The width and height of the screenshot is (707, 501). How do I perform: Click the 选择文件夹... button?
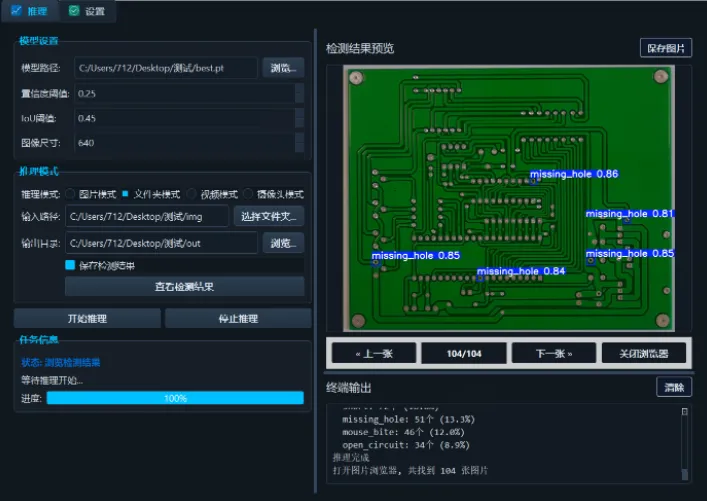click(269, 216)
